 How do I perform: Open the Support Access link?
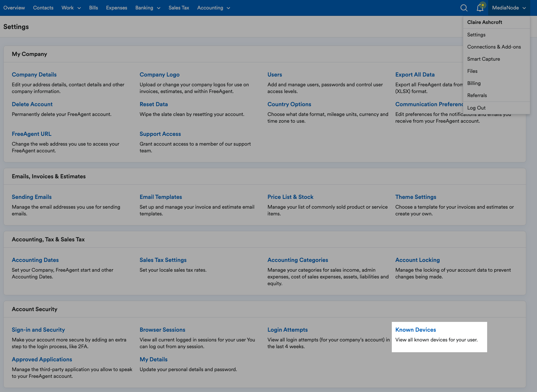pyautogui.click(x=160, y=134)
